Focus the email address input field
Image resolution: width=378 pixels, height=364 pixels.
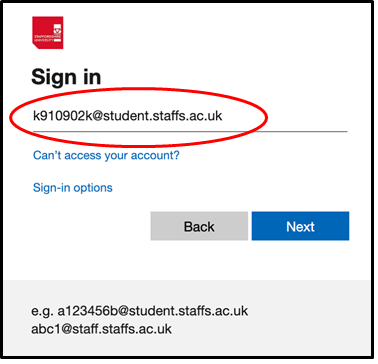coord(192,118)
